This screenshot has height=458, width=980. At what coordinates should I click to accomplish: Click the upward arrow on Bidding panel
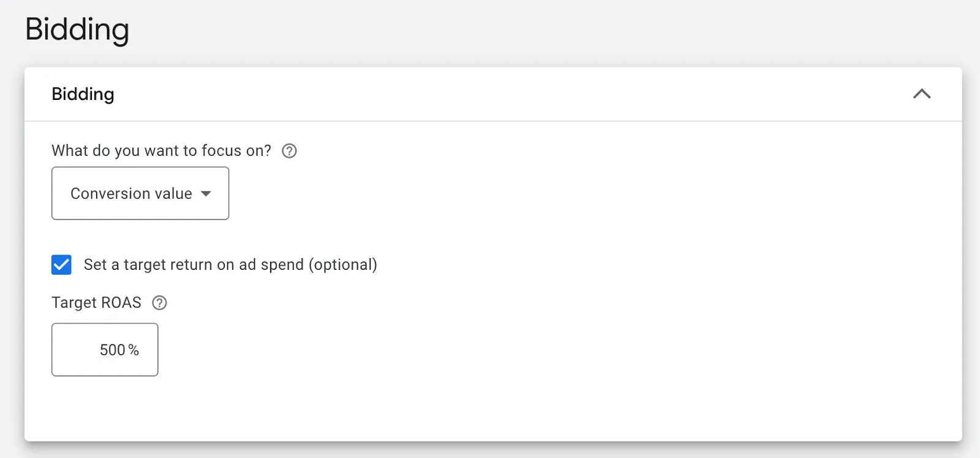click(x=922, y=94)
